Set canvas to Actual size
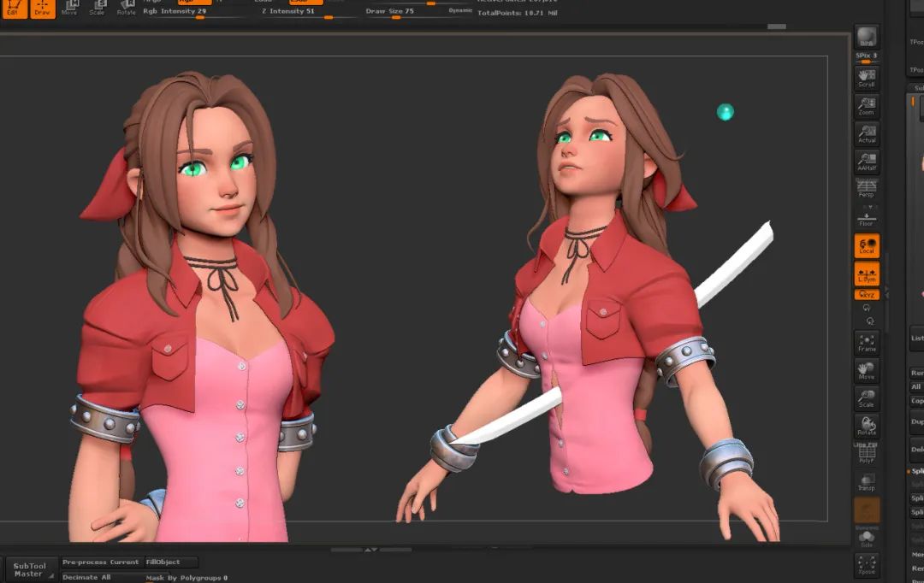 [x=866, y=134]
